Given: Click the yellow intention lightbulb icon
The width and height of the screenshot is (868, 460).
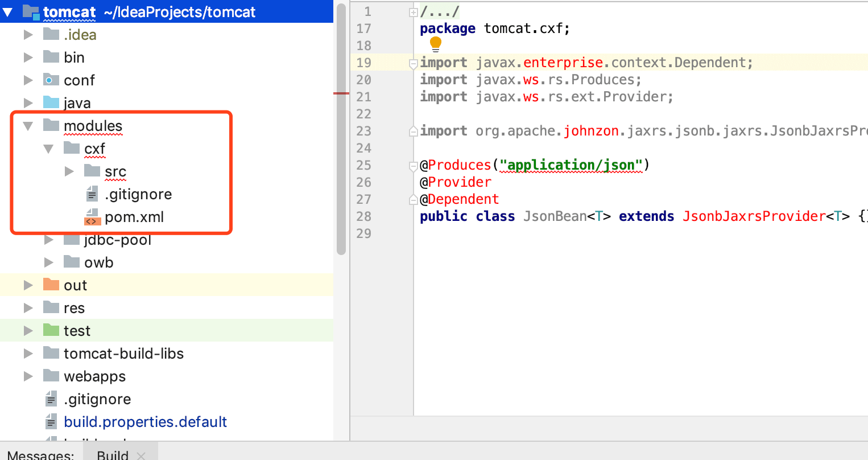Looking at the screenshot, I should coord(436,44).
